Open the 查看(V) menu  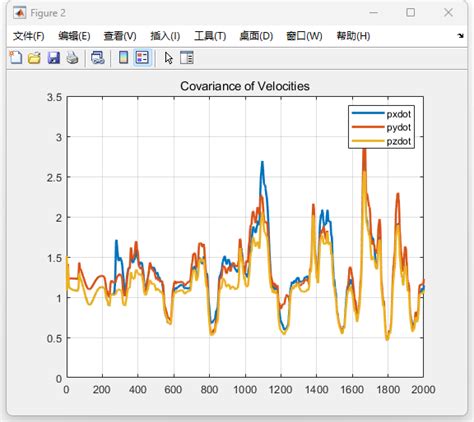[x=120, y=36]
